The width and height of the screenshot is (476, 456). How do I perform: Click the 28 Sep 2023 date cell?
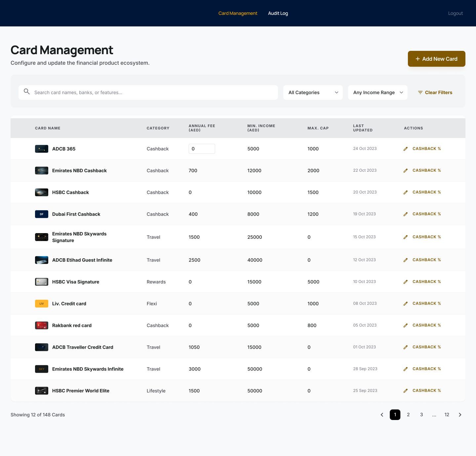point(365,369)
